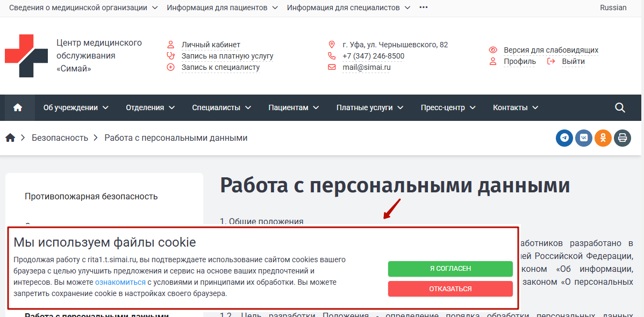Select 'Противопожарная безопасность' in sidebar
Image resolution: width=644 pixels, height=317 pixels.
tap(91, 196)
